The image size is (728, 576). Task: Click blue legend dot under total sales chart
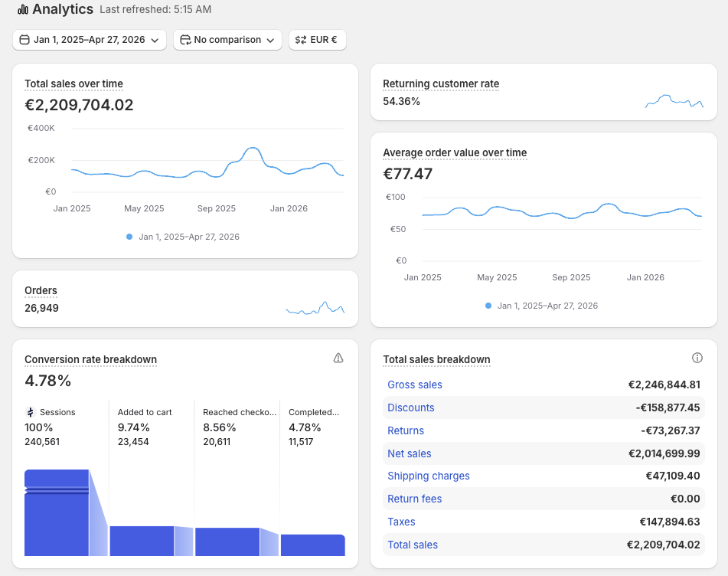[129, 237]
